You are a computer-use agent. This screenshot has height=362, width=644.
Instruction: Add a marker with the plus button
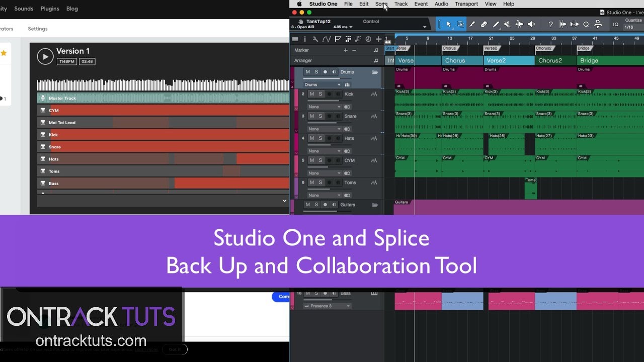pyautogui.click(x=346, y=50)
